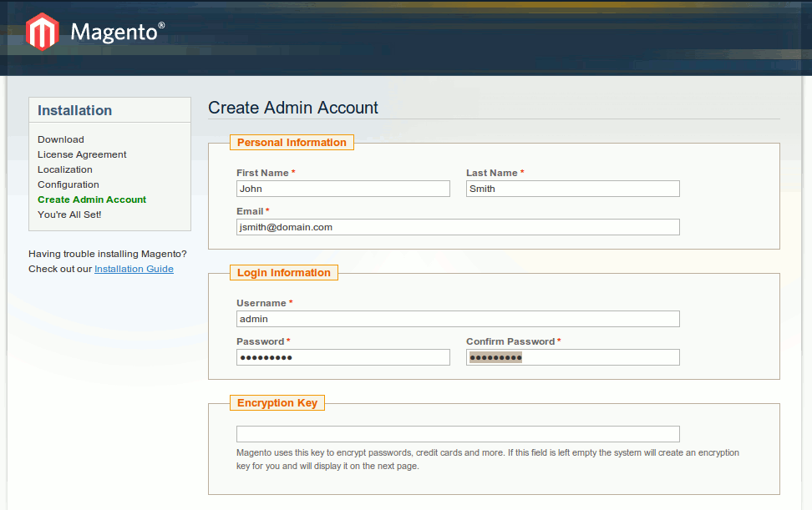Focus the Username field containing admin
The image size is (812, 510).
click(458, 319)
